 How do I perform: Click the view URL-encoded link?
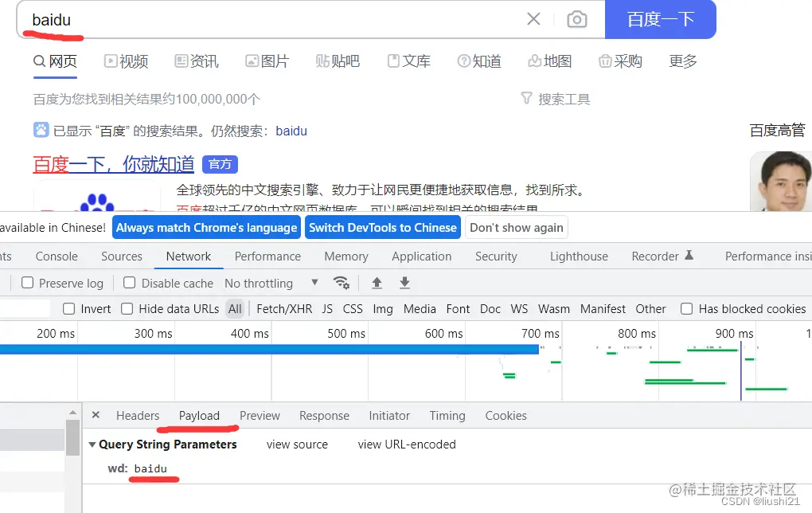(x=406, y=444)
